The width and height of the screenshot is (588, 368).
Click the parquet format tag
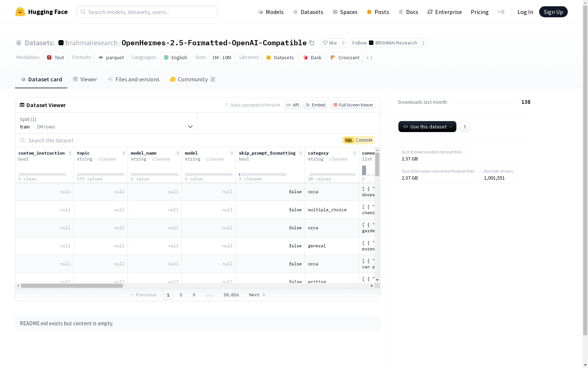click(111, 57)
